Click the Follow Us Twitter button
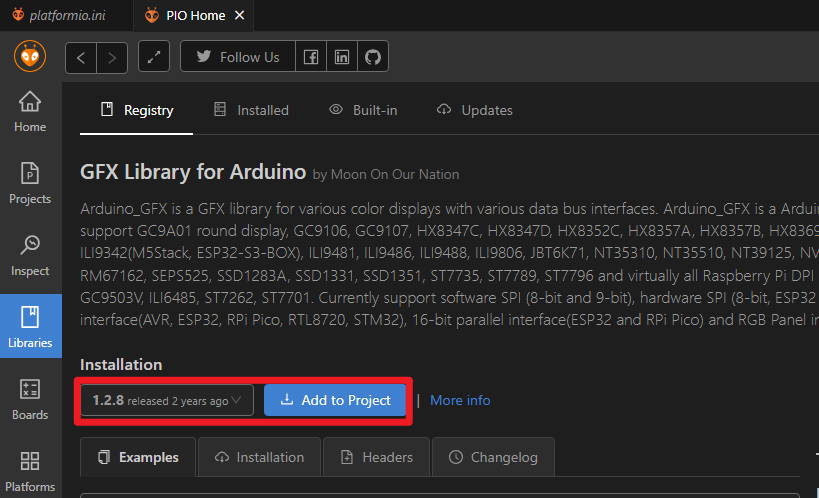Viewport: 819px width, 498px height. click(x=238, y=56)
